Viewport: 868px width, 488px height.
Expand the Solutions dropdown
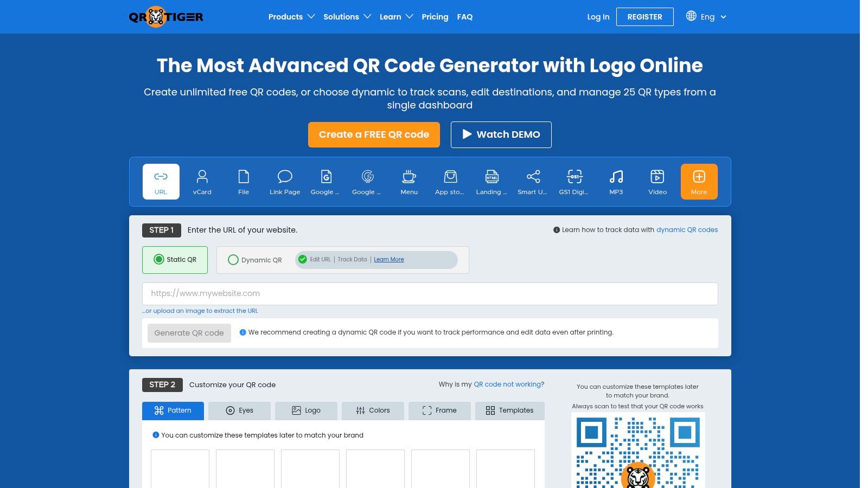(x=347, y=17)
